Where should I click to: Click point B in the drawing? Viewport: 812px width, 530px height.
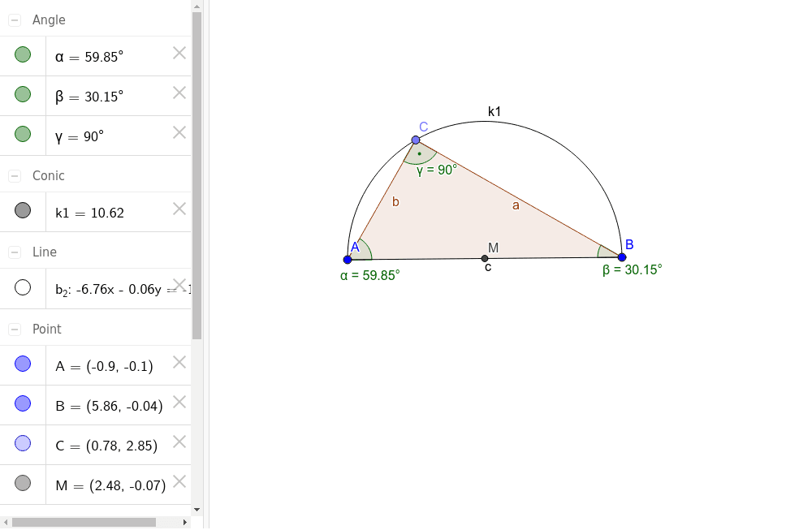[x=622, y=257]
